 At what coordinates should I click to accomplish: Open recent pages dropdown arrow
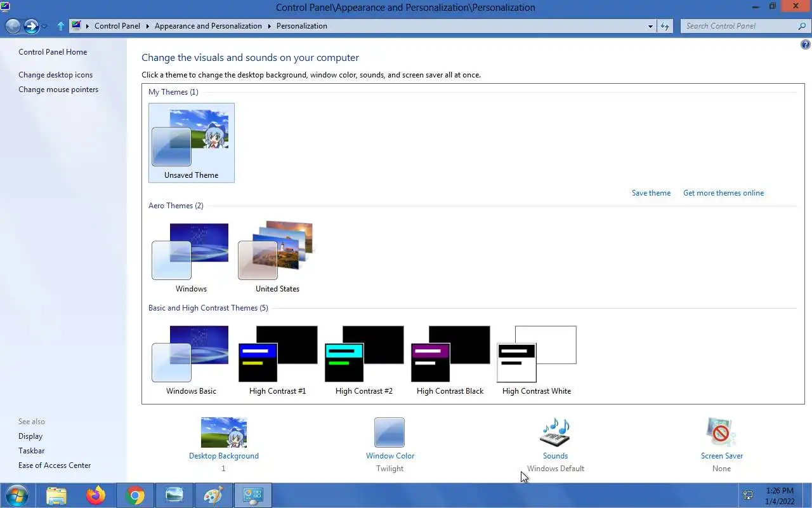pos(44,27)
